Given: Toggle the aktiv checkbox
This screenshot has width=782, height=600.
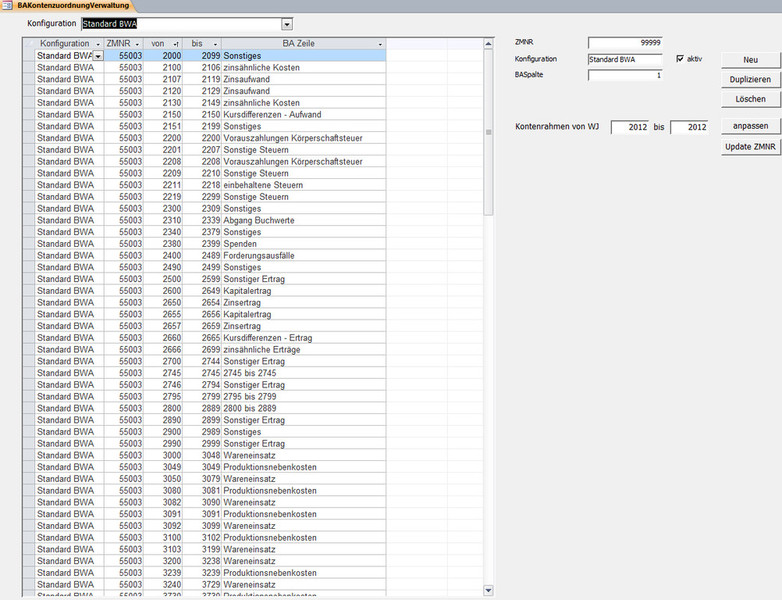Looking at the screenshot, I should tap(680, 59).
